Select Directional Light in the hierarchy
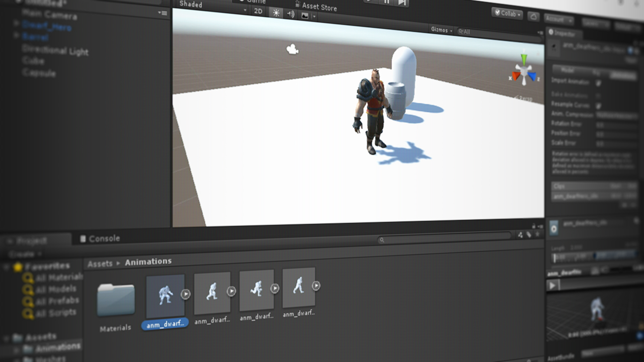The height and width of the screenshot is (362, 644). pos(55,50)
